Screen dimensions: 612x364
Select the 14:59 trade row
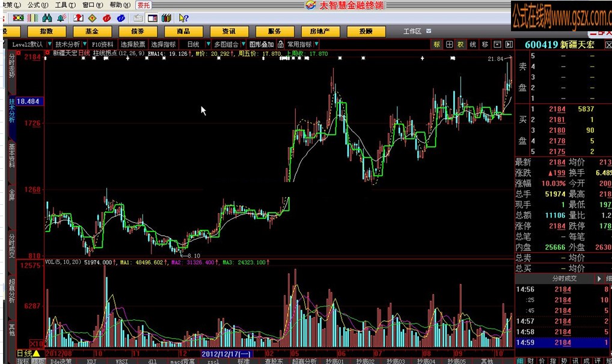562,342
